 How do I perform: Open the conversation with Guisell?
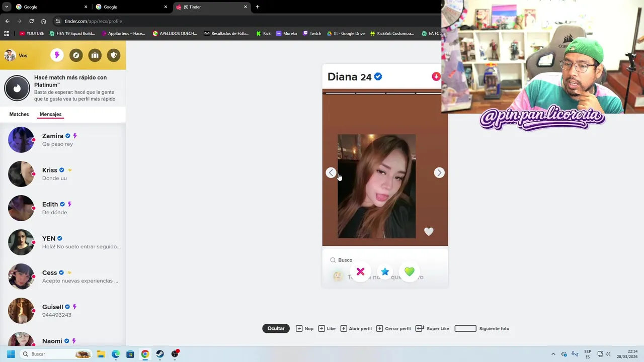coord(63,311)
